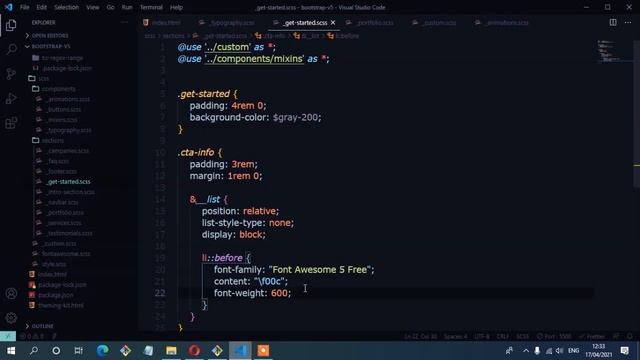Open the orange app on taskbar
Screen dimensions: 640x360
tap(263, 351)
